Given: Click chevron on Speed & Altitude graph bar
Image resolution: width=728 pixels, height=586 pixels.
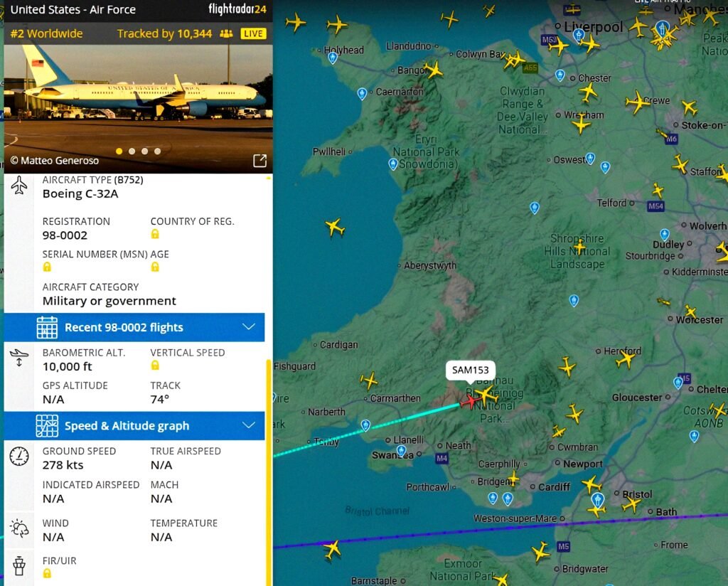Looking at the screenshot, I should pos(248,425).
